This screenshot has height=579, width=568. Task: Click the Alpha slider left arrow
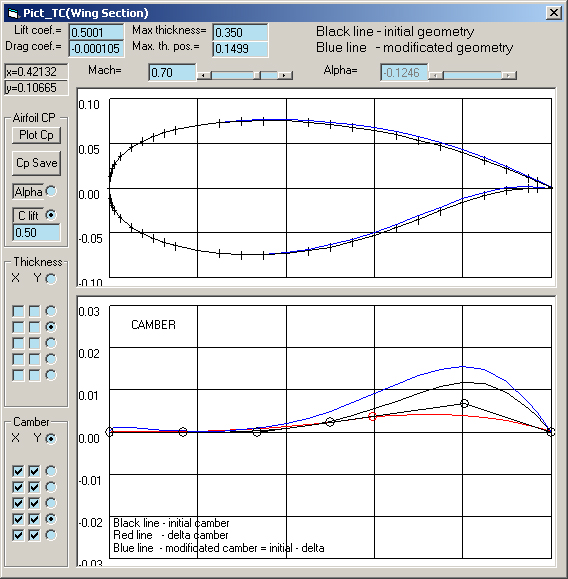[x=436, y=75]
